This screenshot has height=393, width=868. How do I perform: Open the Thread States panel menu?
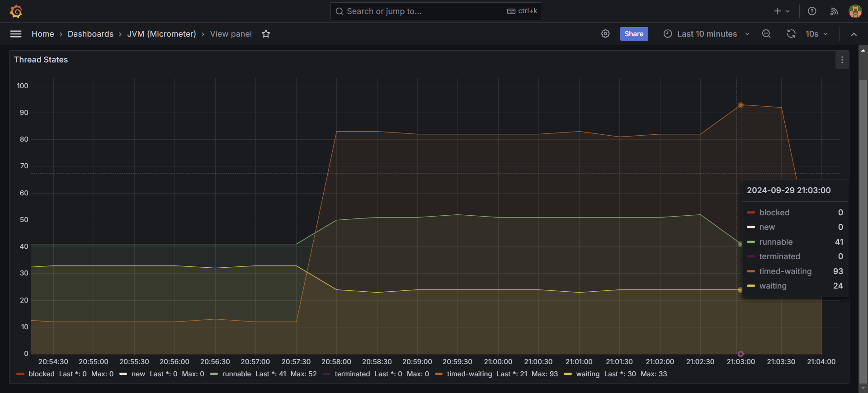(842, 60)
